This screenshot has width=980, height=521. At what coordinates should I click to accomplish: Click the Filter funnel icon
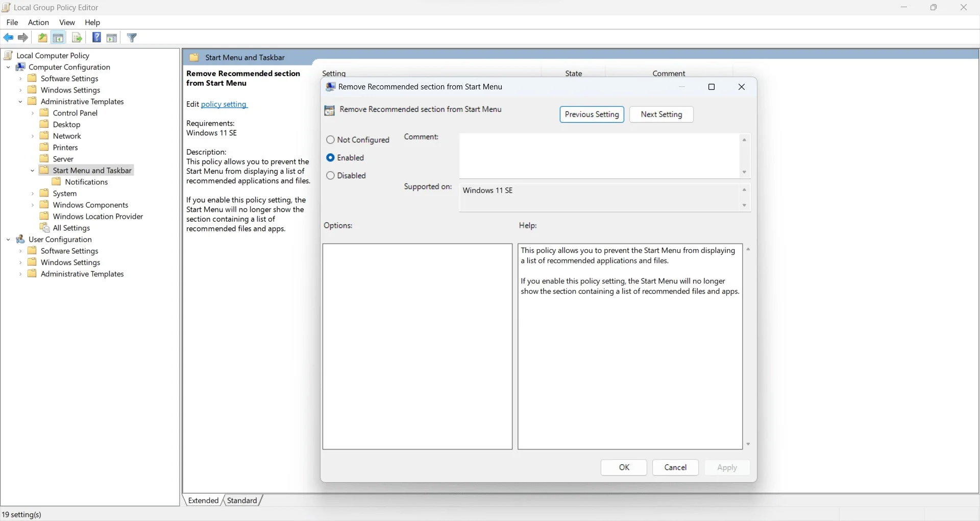click(x=132, y=38)
